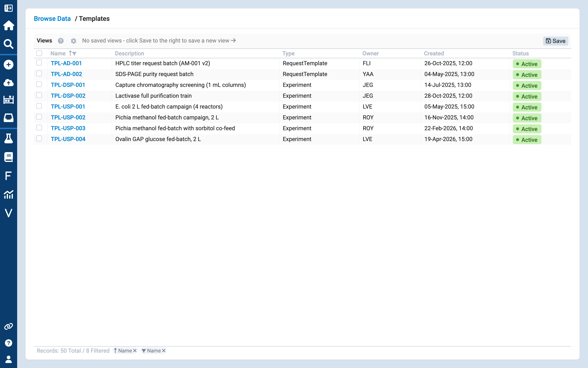Open the factory equipment icon

9,100
